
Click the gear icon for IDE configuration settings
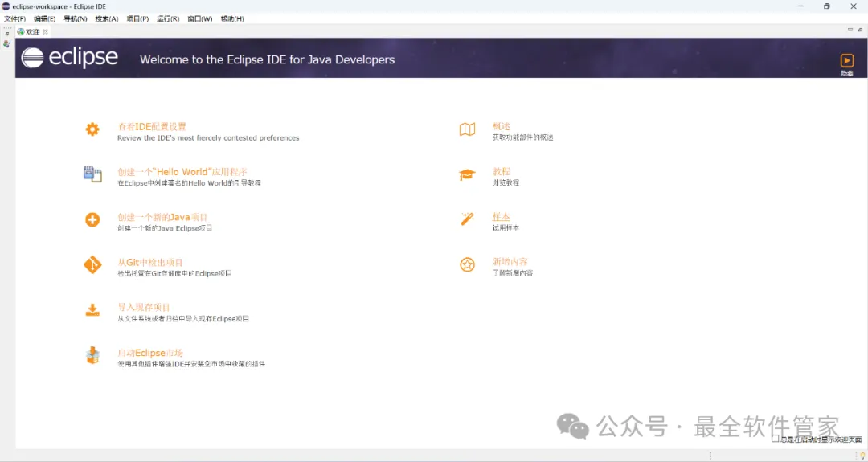[92, 129]
